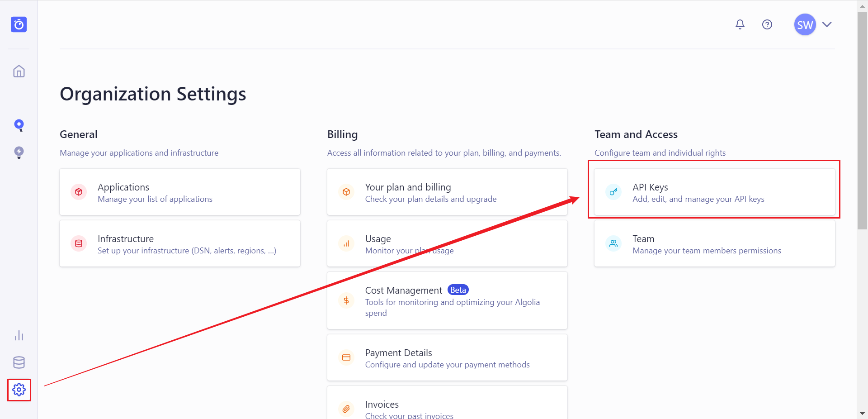Open Team members permissions card
The width and height of the screenshot is (868, 419).
click(714, 244)
